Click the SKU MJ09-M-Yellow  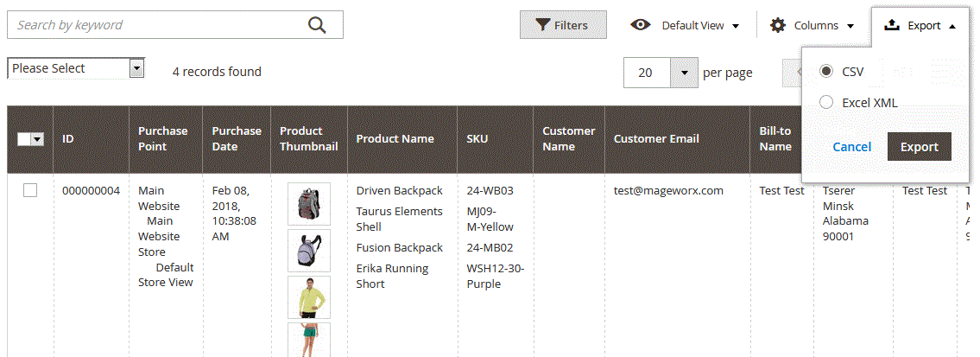click(490, 219)
